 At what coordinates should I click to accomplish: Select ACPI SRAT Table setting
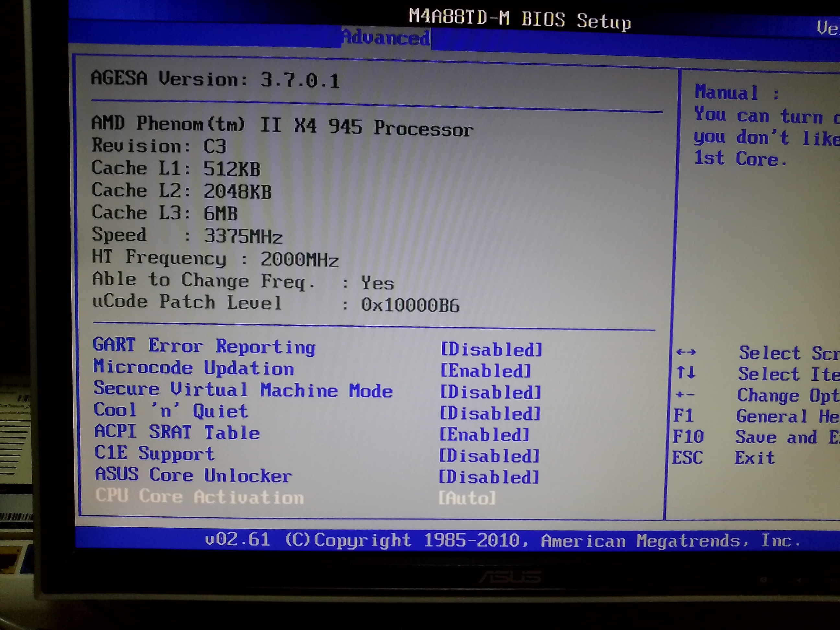point(177,432)
